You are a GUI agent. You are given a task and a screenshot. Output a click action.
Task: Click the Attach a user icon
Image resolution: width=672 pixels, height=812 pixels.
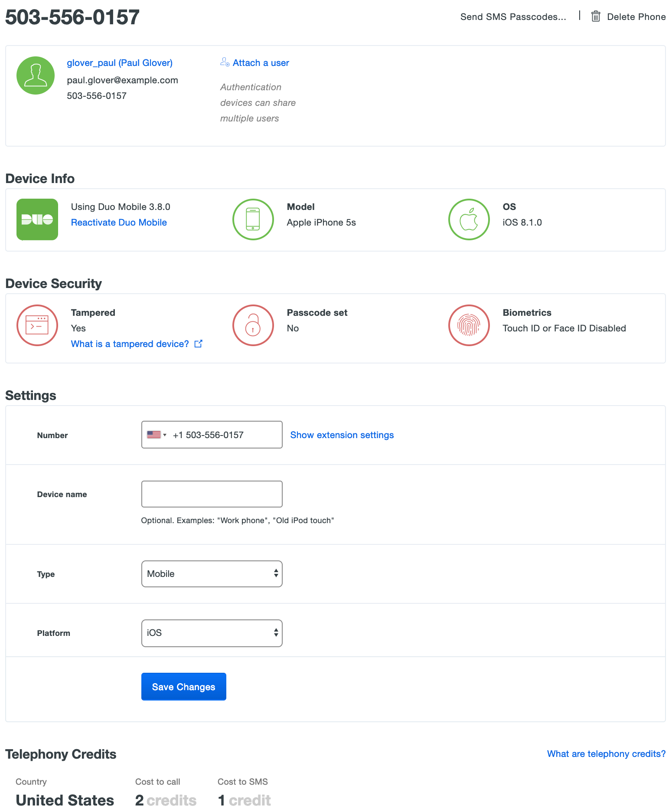pyautogui.click(x=225, y=62)
